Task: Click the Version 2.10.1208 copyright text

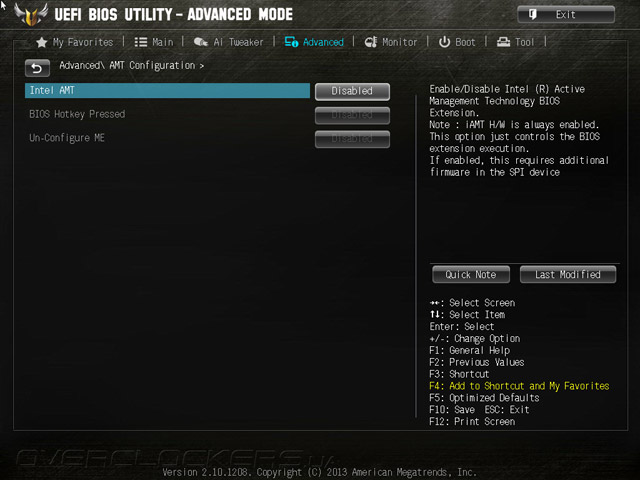Action: point(319,472)
